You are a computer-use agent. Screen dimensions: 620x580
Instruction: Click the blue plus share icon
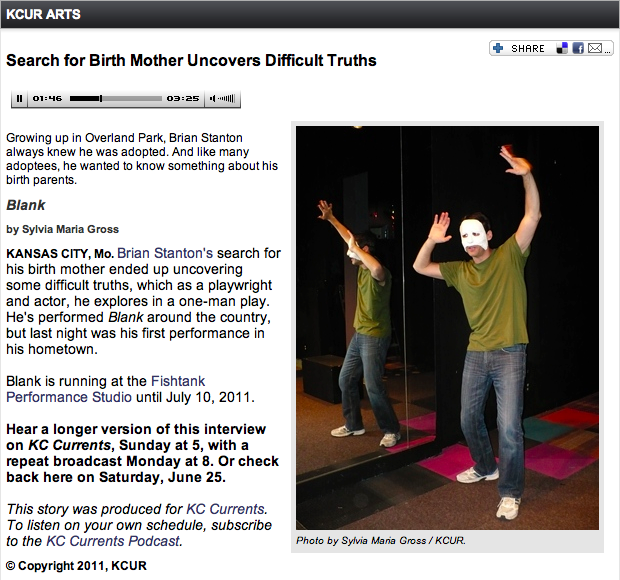(x=498, y=48)
